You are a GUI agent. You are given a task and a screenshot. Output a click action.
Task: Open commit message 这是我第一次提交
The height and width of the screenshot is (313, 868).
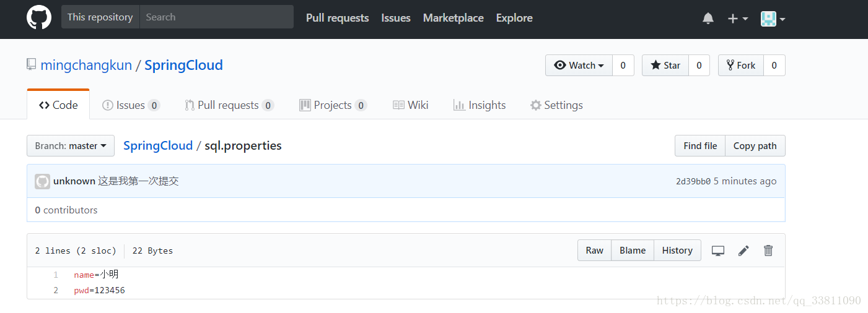pos(139,181)
